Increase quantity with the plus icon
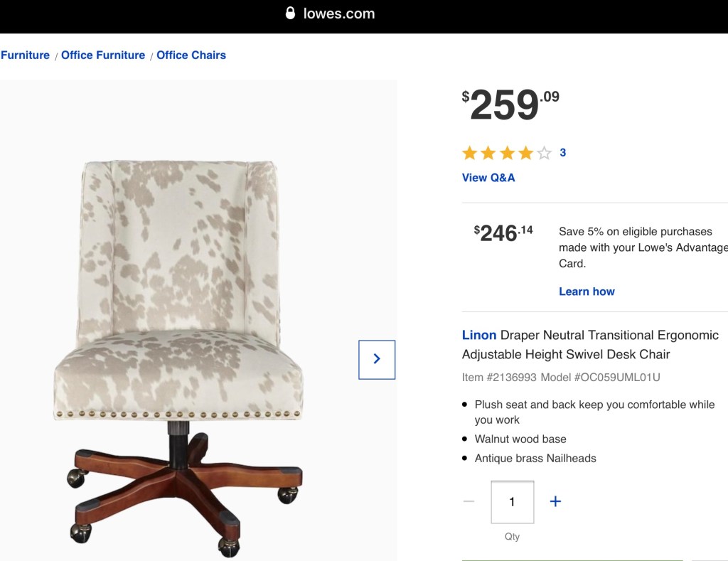 pyautogui.click(x=555, y=501)
